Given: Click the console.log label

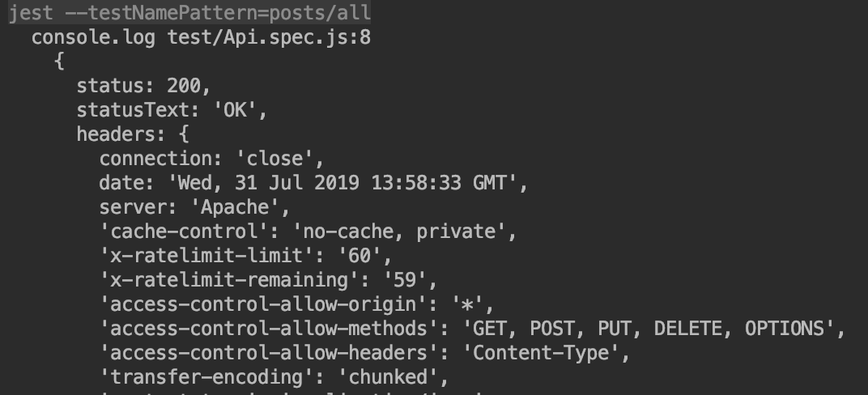Looking at the screenshot, I should click(94, 37).
